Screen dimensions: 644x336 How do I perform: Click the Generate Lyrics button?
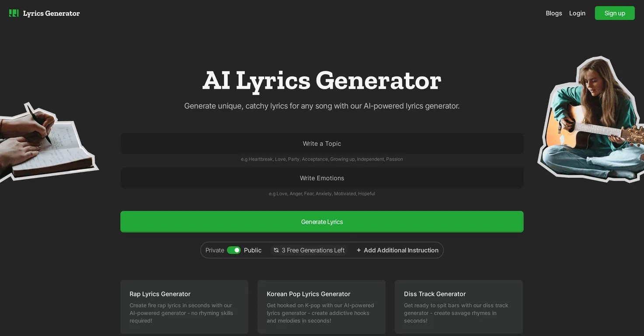click(322, 222)
